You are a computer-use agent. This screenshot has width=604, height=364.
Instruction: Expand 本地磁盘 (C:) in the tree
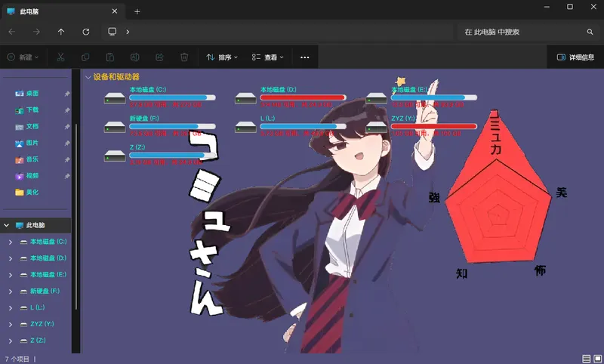click(11, 242)
